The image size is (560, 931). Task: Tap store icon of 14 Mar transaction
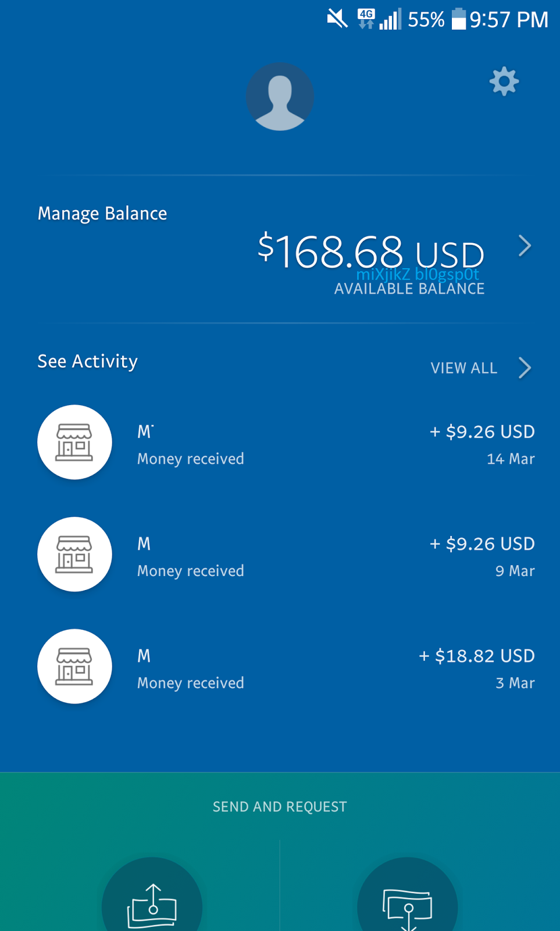[74, 442]
